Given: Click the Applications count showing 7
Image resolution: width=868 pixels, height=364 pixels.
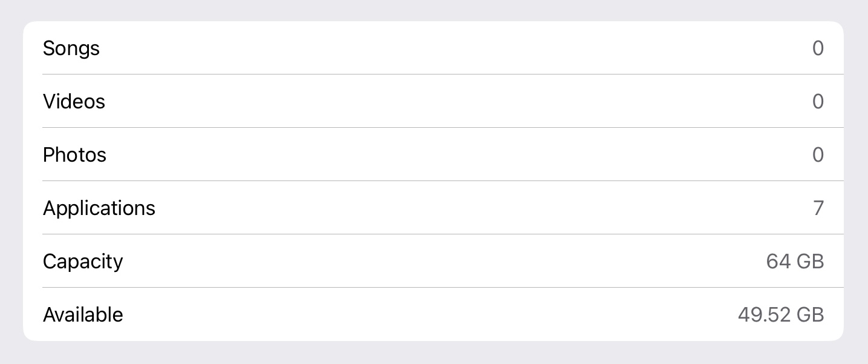Looking at the screenshot, I should [818, 208].
